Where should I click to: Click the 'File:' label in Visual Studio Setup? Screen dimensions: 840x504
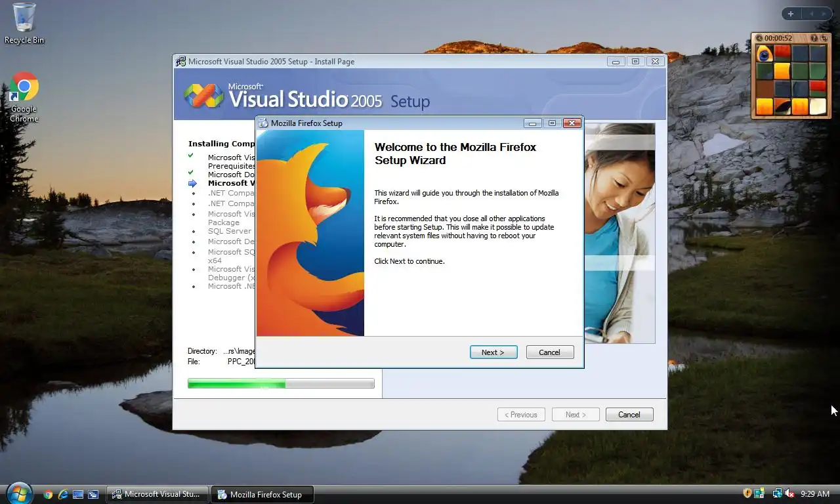point(194,362)
